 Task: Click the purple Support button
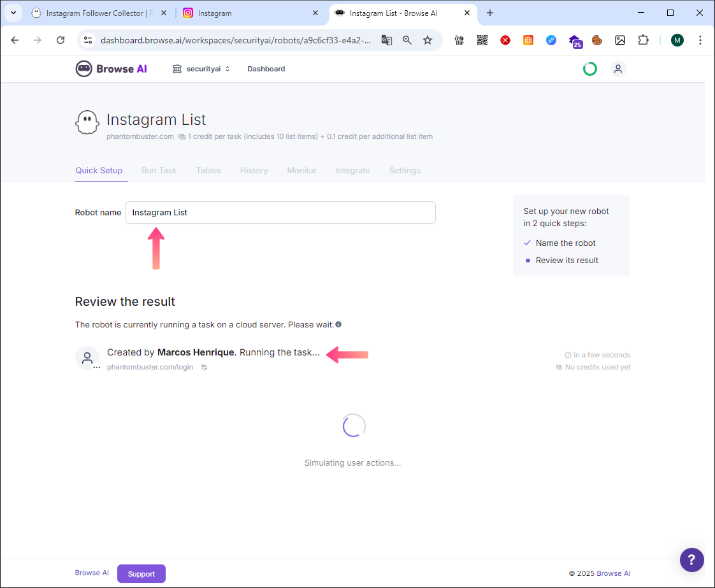point(141,574)
